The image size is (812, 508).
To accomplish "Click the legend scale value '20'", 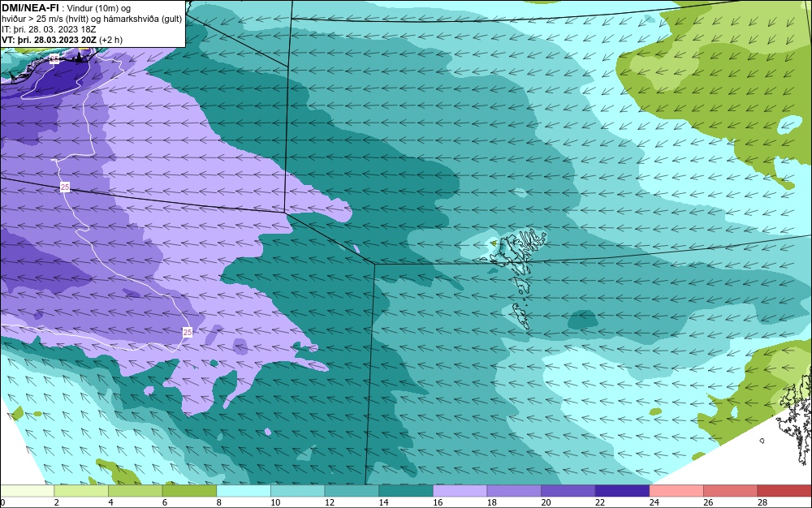I will [x=546, y=502].
